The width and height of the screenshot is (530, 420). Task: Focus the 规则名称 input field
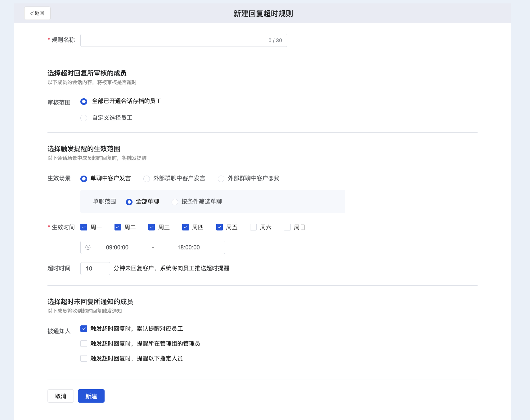pyautogui.click(x=184, y=40)
